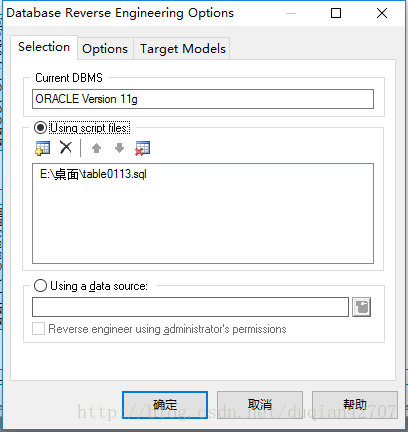The width and height of the screenshot is (408, 432).
Task: Open the Target Models tab
Action: (183, 49)
